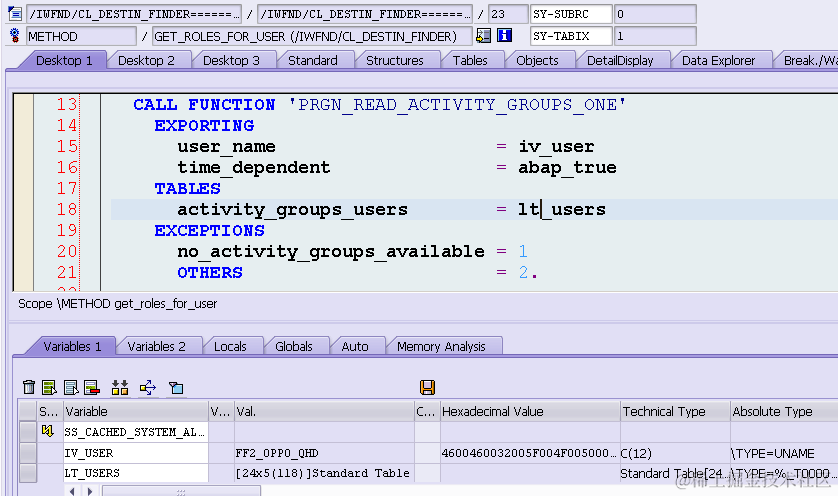This screenshot has height=496, width=838.
Task: Open the Structures tab
Action: 394,60
